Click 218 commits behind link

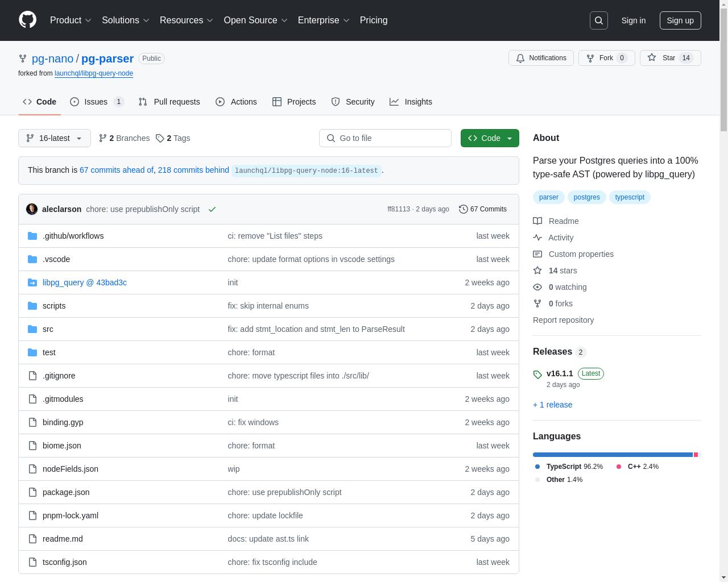pyautogui.click(x=193, y=170)
